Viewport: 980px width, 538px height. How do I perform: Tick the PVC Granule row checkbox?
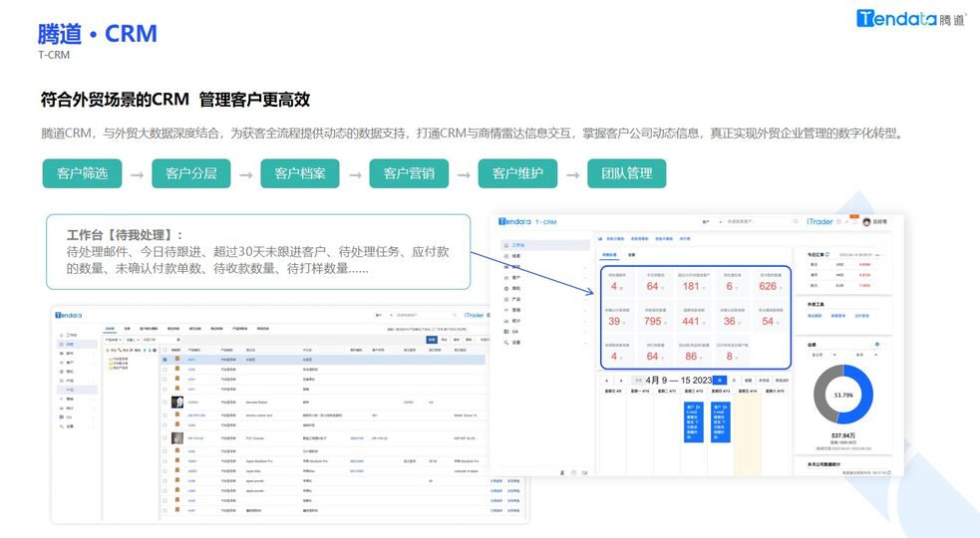[x=165, y=438]
